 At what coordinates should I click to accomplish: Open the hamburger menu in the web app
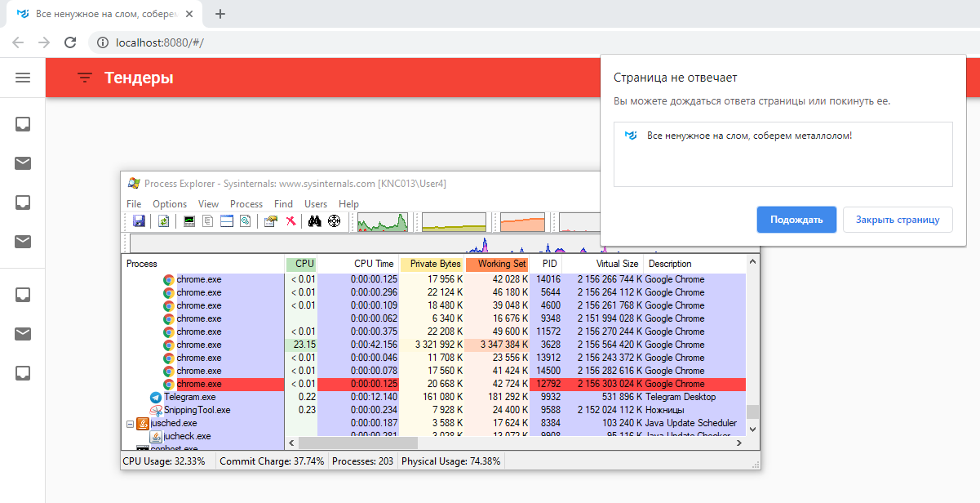[23, 78]
